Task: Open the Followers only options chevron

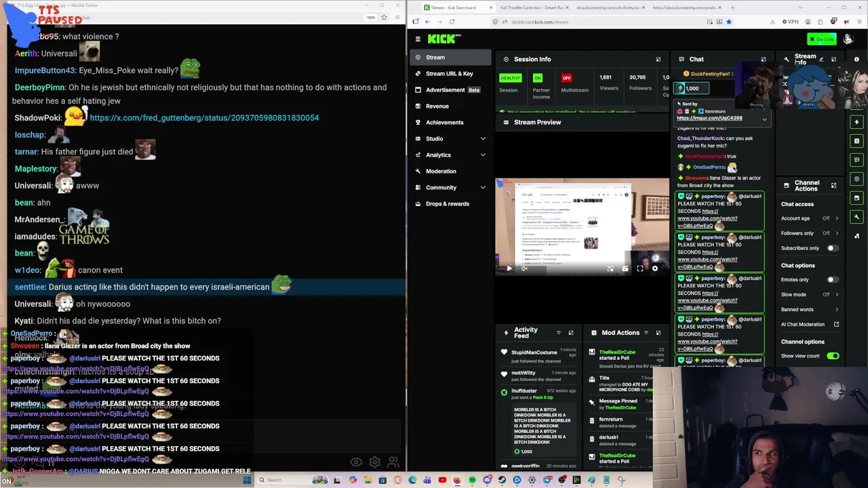Action: (x=837, y=233)
